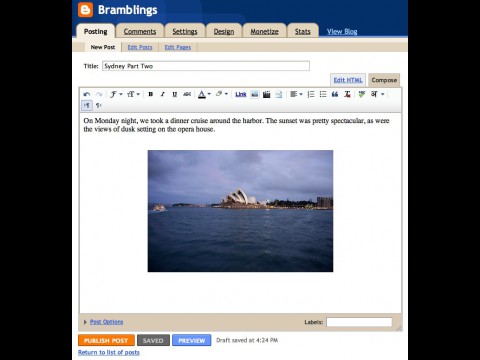Toggle Italic formatting
The image size is (480, 360).
pos(162,94)
